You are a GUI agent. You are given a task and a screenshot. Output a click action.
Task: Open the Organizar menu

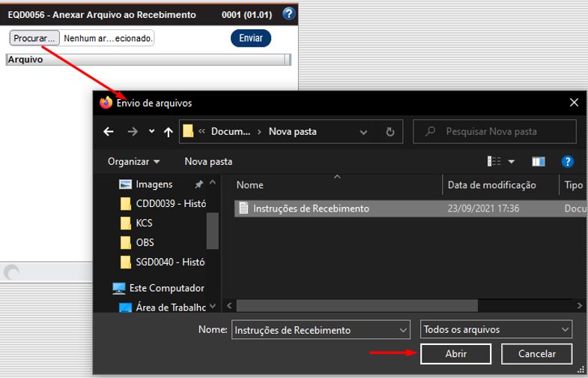(x=133, y=161)
